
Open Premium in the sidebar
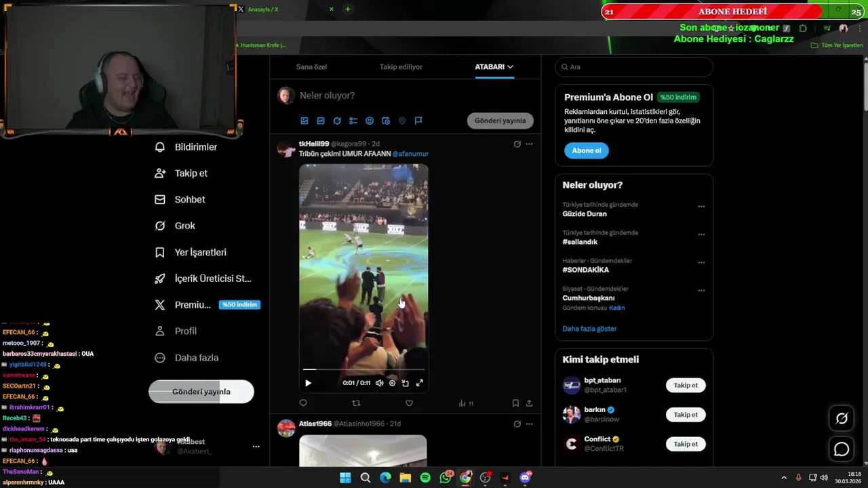[x=206, y=305]
